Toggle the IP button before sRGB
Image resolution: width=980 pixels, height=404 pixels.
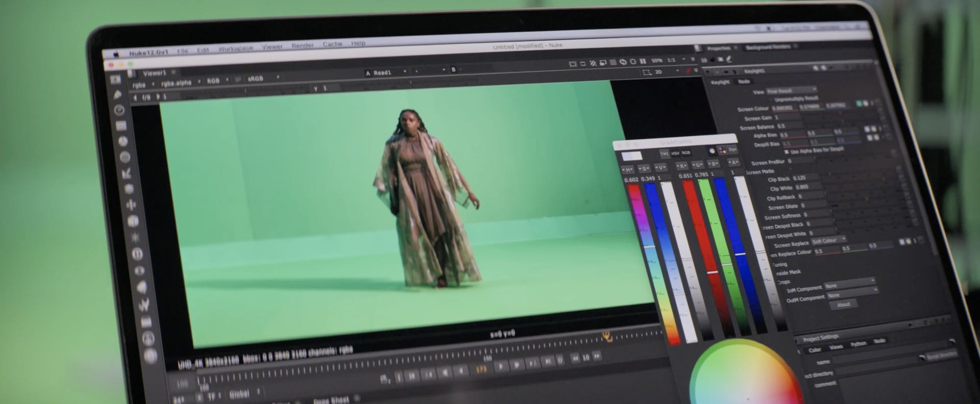(x=238, y=80)
